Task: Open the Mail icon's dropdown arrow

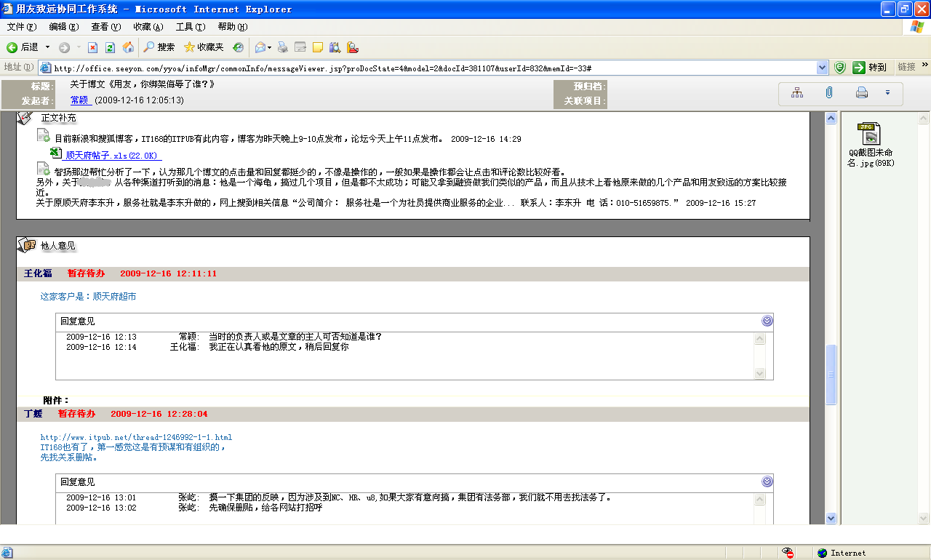Action: tap(270, 47)
